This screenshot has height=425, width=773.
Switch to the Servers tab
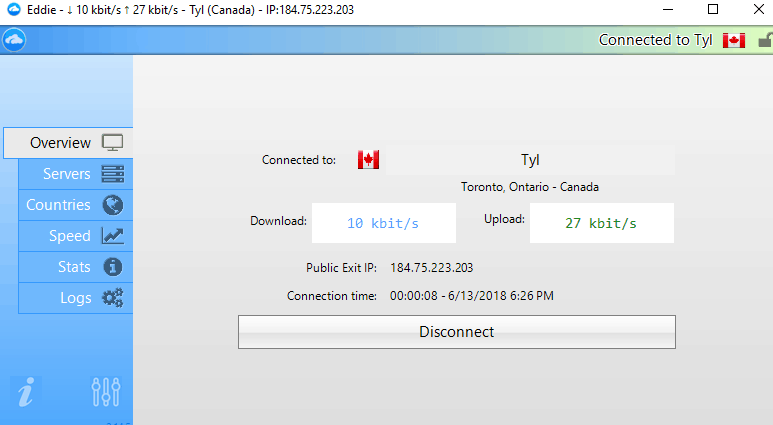(x=75, y=174)
